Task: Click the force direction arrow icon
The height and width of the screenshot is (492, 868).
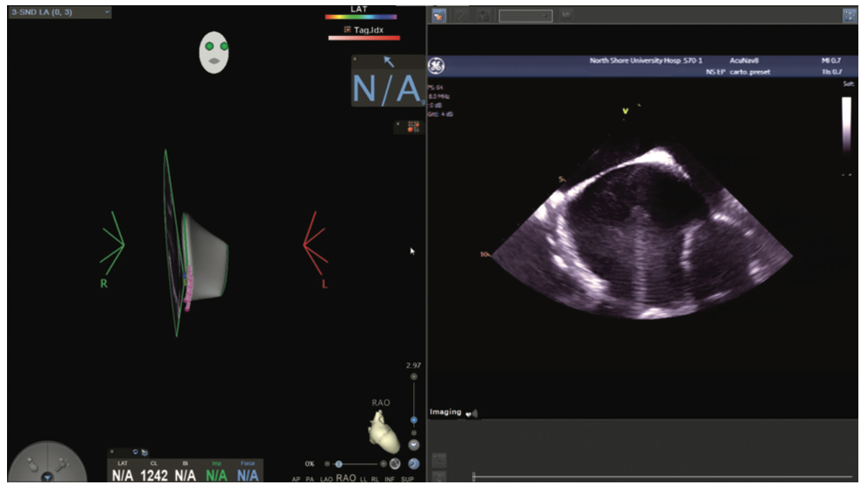Action: (388, 61)
